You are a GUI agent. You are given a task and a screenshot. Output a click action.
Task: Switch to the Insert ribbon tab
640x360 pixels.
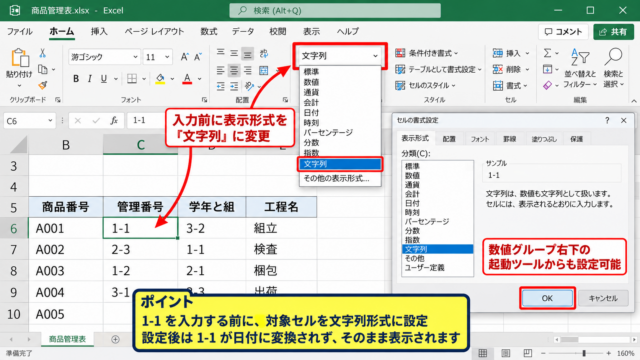[99, 31]
